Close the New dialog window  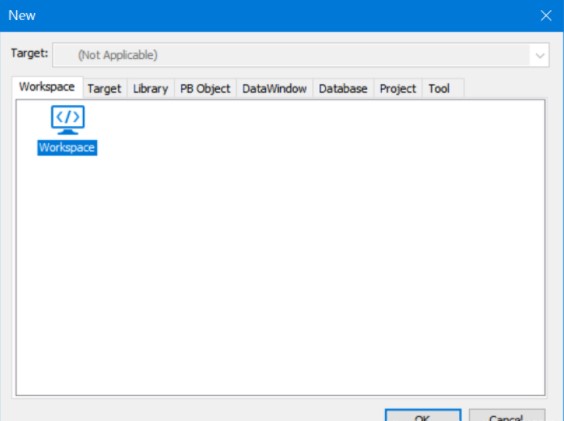click(x=546, y=15)
